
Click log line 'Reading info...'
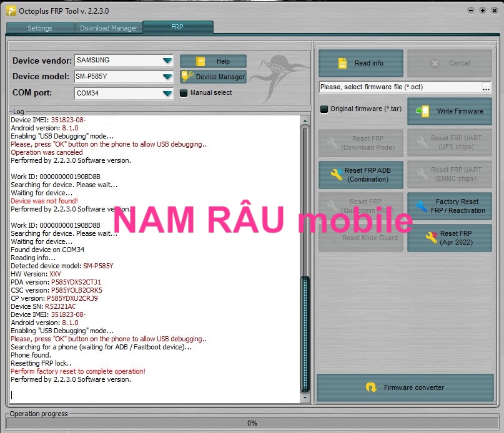coord(33,258)
